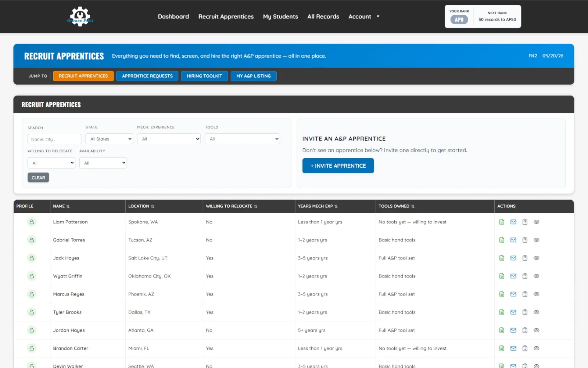Open the Mech. Experience dropdown
This screenshot has height=368, width=588.
[x=169, y=139]
